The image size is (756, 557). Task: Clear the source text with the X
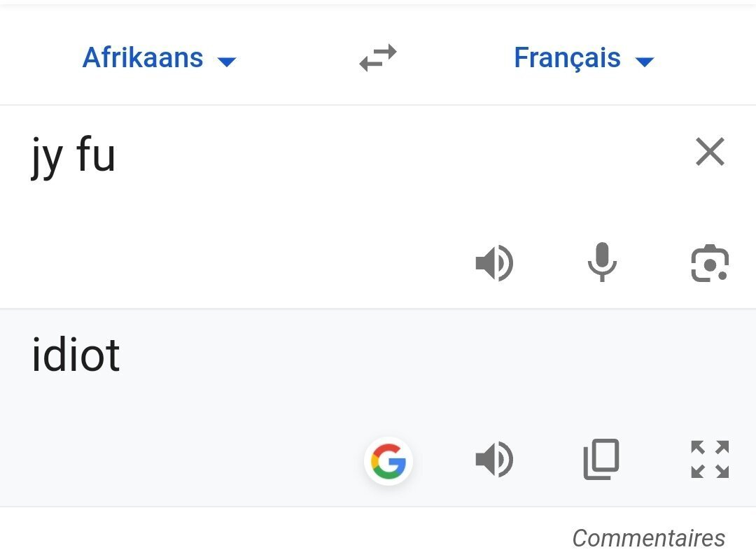[710, 152]
